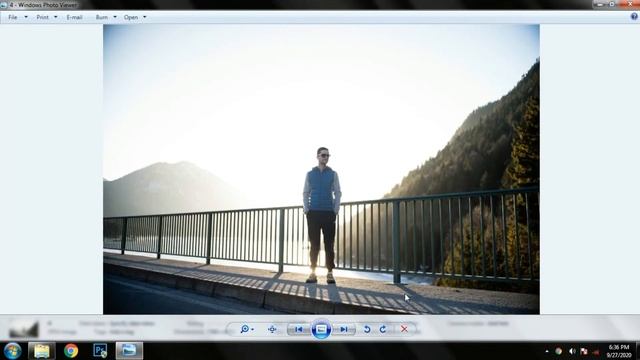Open the Print menu
Viewport: 640px width, 360px height.
(x=42, y=18)
